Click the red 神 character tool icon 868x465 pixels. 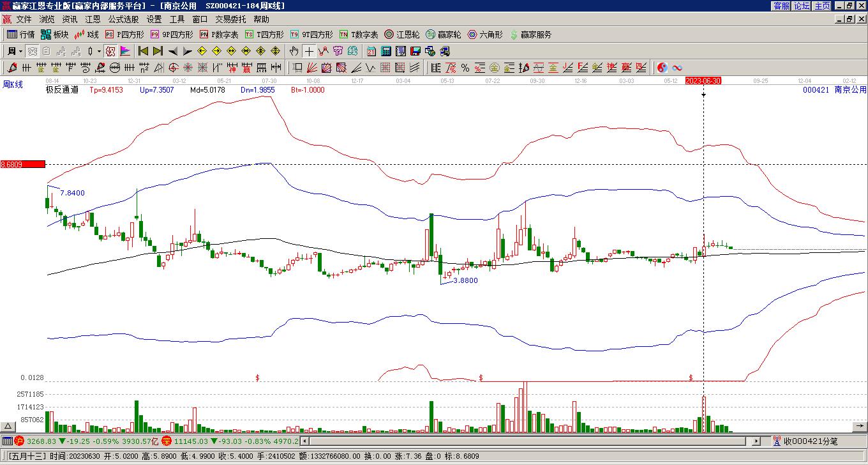(232, 68)
